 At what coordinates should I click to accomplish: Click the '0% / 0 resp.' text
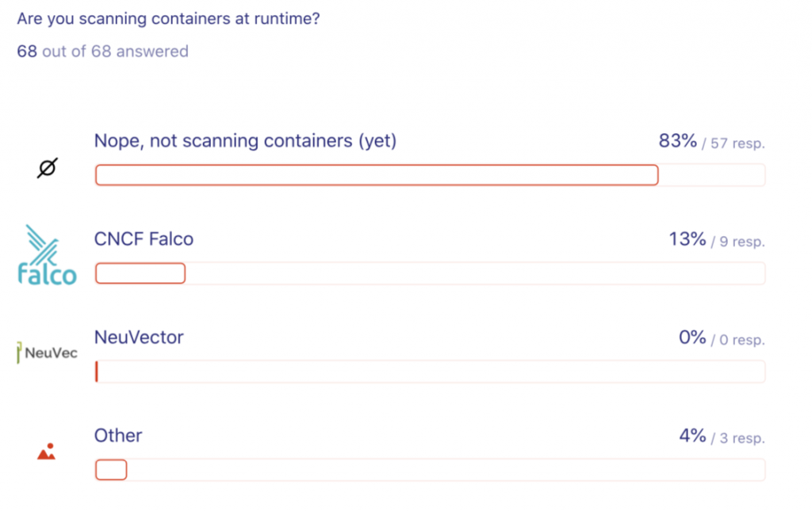pyautogui.click(x=722, y=339)
